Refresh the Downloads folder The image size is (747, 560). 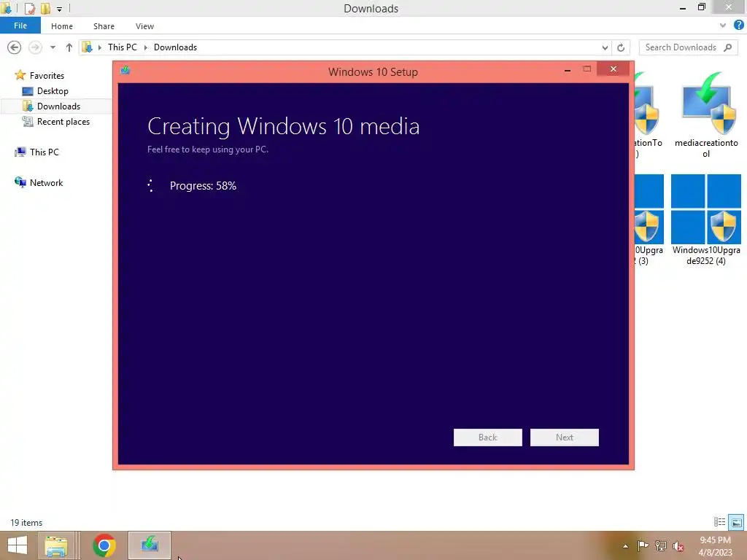pyautogui.click(x=621, y=47)
